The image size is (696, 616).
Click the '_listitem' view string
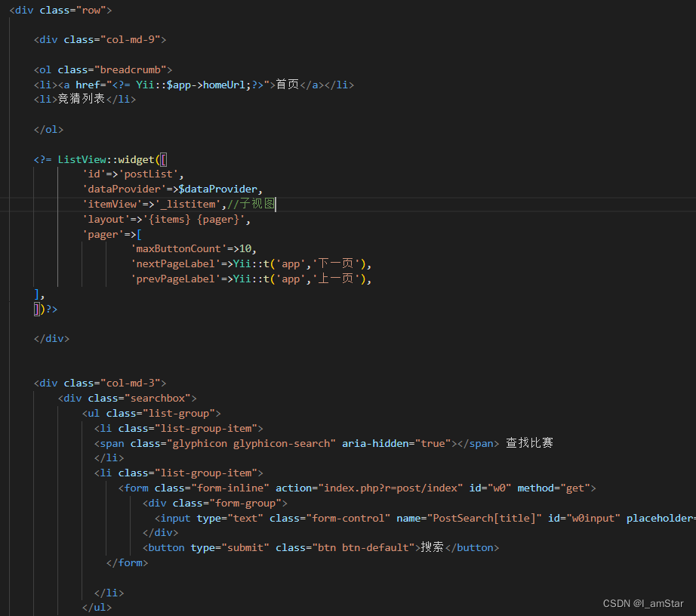tap(188, 204)
